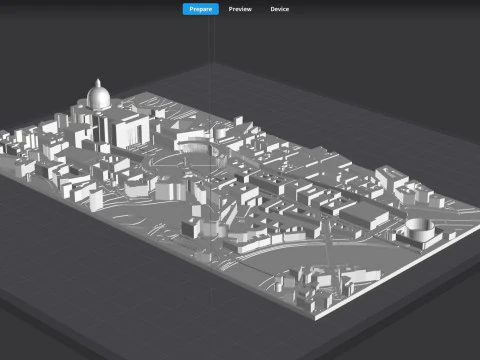This screenshot has width=480, height=360.
Task: Switch to the Prepare tab
Action: [x=201, y=9]
